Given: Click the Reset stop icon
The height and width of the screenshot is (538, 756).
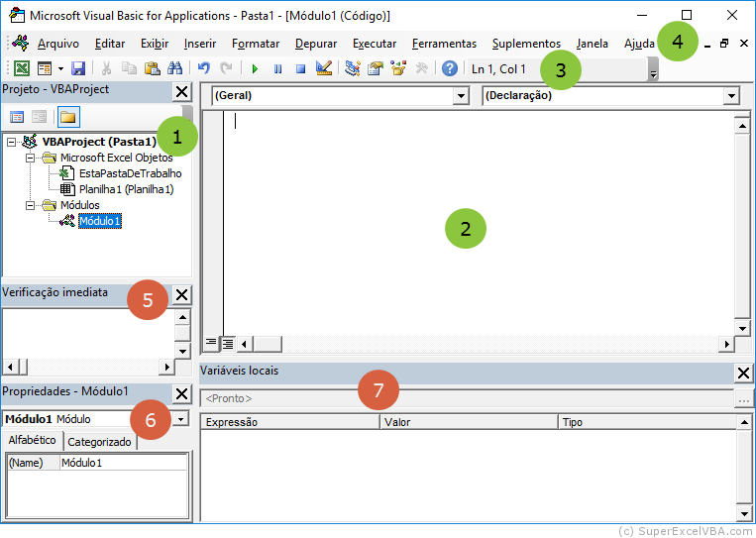Looking at the screenshot, I should click(x=301, y=69).
